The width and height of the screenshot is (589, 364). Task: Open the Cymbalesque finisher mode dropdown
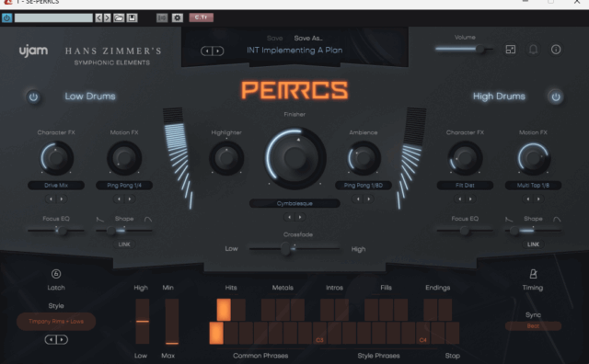(x=294, y=203)
